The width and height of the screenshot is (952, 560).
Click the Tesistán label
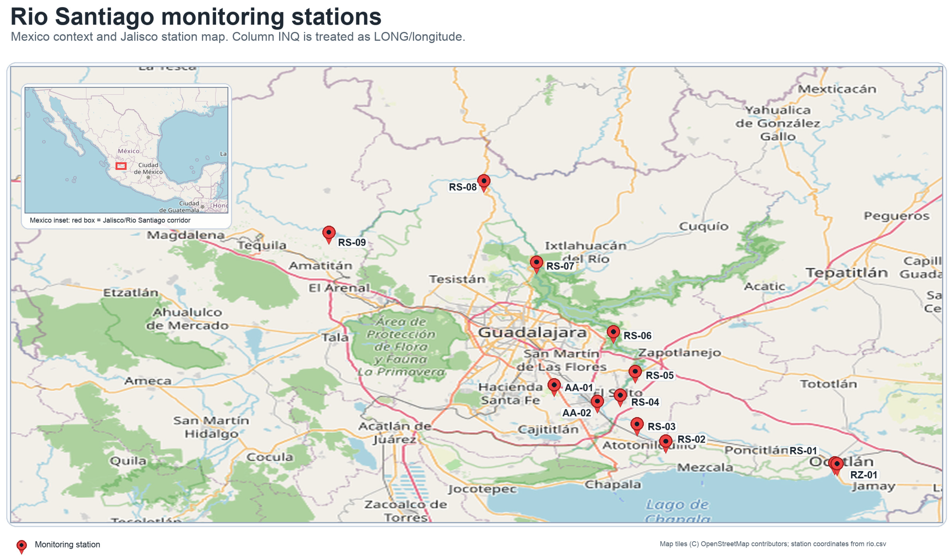pyautogui.click(x=457, y=279)
